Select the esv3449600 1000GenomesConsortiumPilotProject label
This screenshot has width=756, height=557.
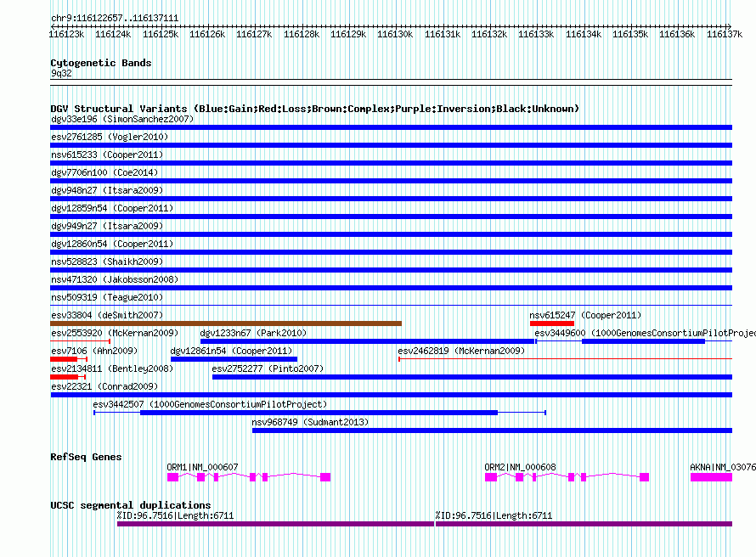click(x=645, y=333)
